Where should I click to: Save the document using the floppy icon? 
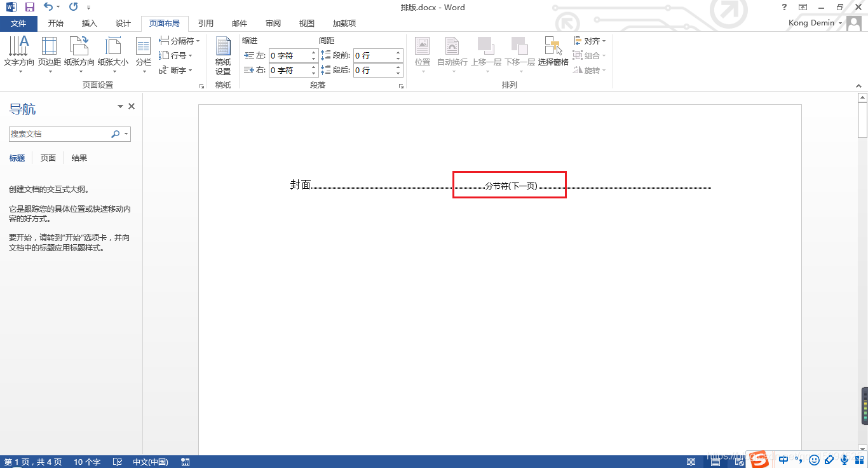tap(29, 7)
